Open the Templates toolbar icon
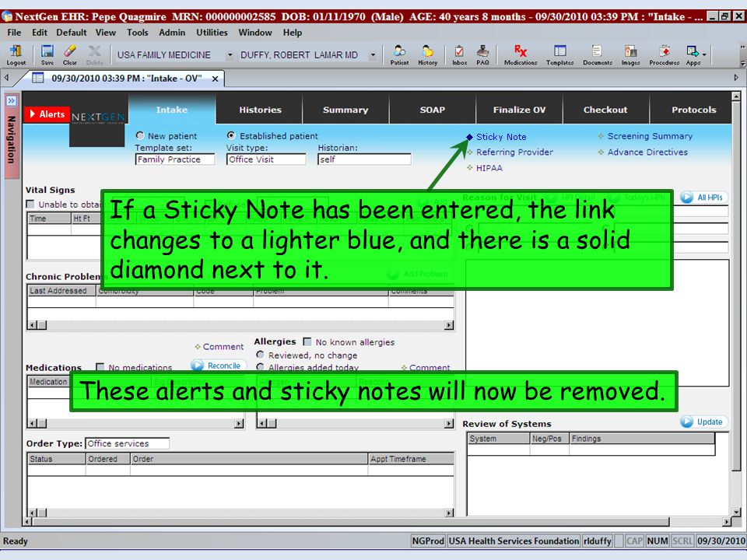 (559, 54)
